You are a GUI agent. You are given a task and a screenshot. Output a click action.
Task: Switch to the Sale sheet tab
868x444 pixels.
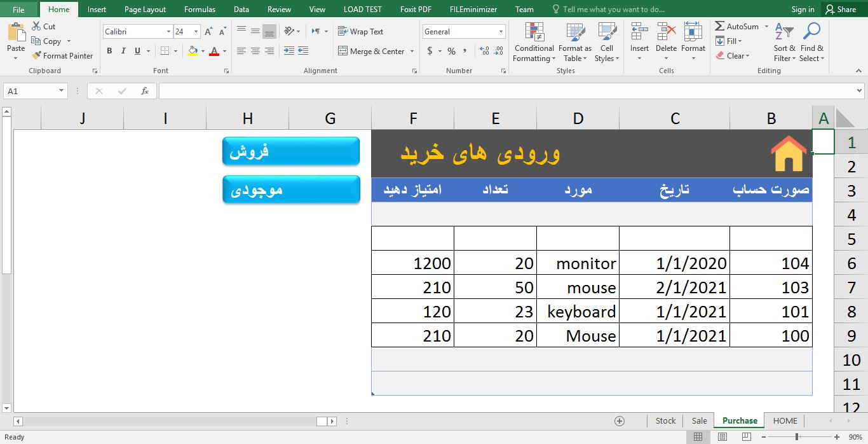pos(699,420)
